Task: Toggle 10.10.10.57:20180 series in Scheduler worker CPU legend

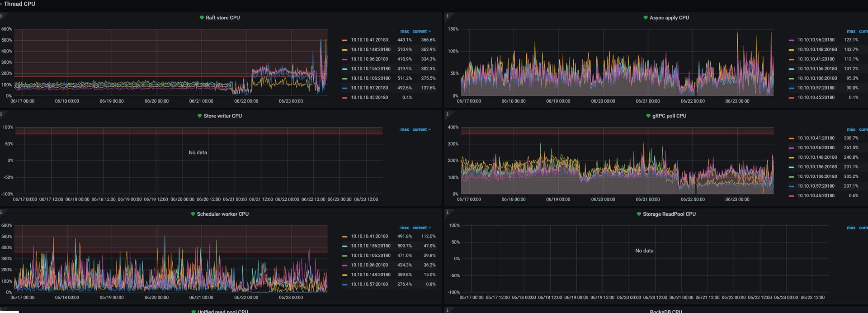Action: tap(369, 285)
